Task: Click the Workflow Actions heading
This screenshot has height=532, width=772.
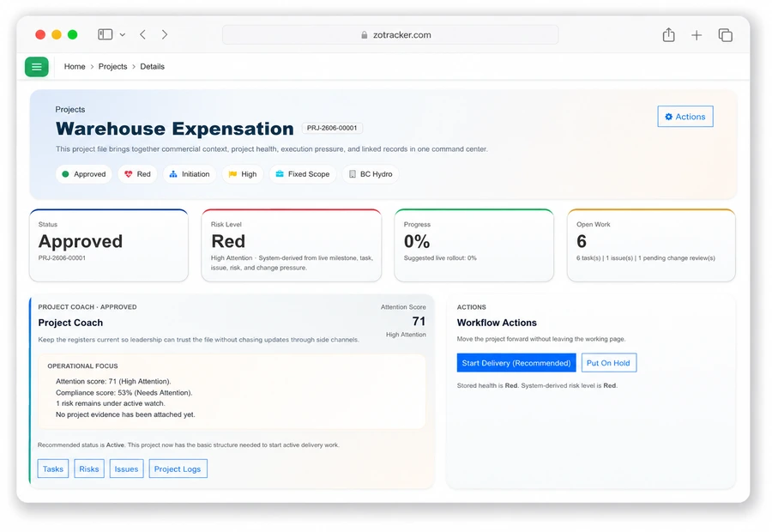Action: (497, 323)
